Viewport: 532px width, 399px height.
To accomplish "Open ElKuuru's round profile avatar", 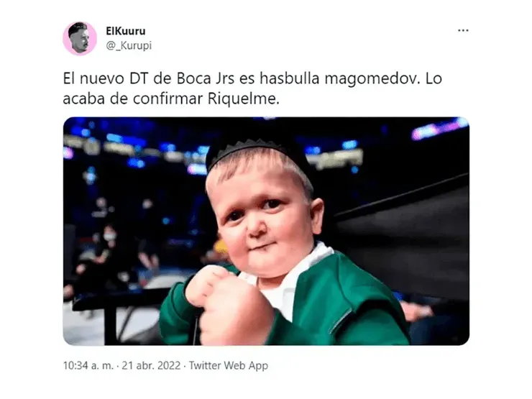I will tap(80, 38).
